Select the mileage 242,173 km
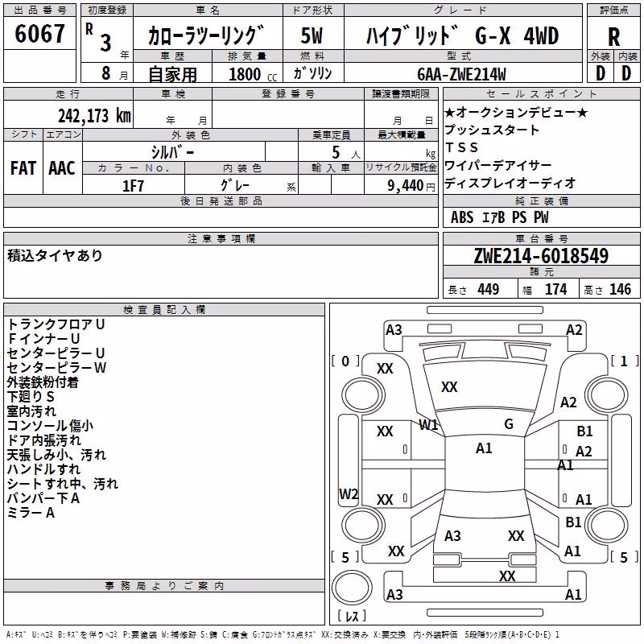 click(x=94, y=116)
